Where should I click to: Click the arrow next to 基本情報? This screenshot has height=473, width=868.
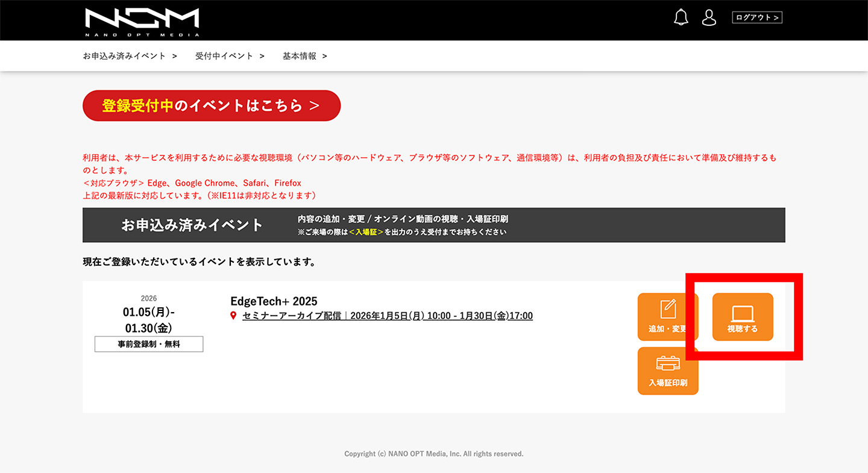324,56
